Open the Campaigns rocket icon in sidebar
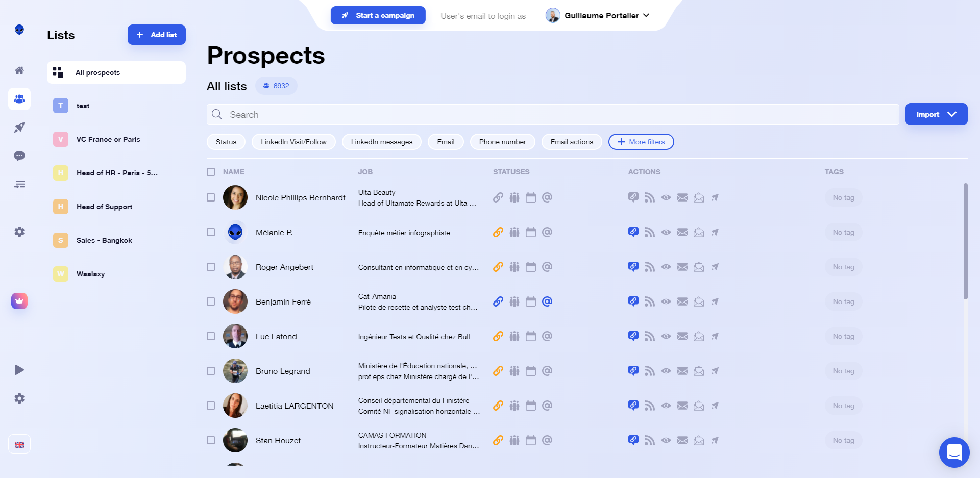 [x=19, y=128]
